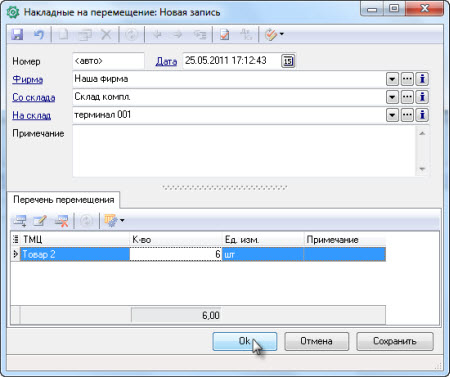Click the Фирма link
The width and height of the screenshot is (450, 377).
27,80
